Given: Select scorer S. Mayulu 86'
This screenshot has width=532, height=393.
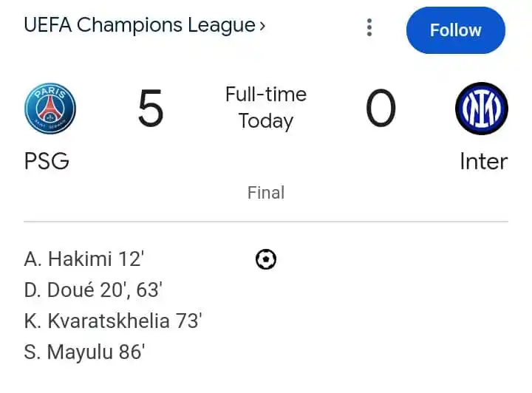Looking at the screenshot, I should [x=84, y=352].
